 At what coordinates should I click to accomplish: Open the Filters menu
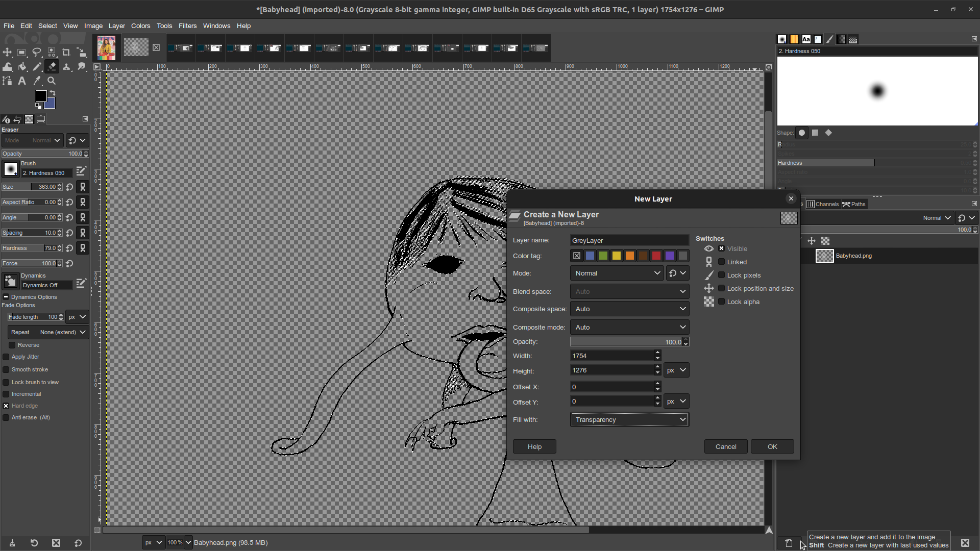187,26
